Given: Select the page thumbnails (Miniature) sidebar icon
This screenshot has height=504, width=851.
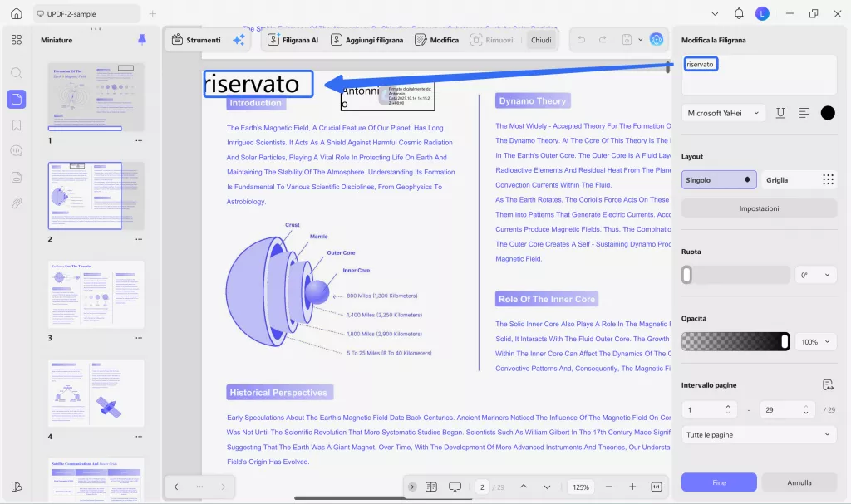Looking at the screenshot, I should 17,100.
